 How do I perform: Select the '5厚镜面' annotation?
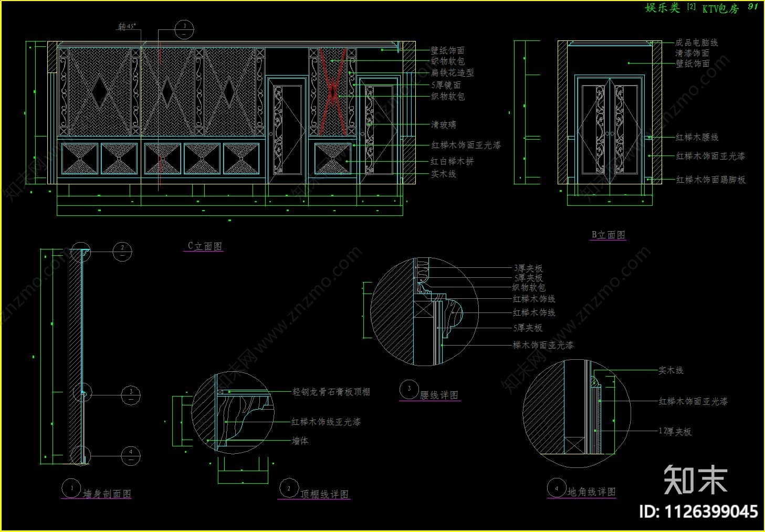[x=446, y=85]
